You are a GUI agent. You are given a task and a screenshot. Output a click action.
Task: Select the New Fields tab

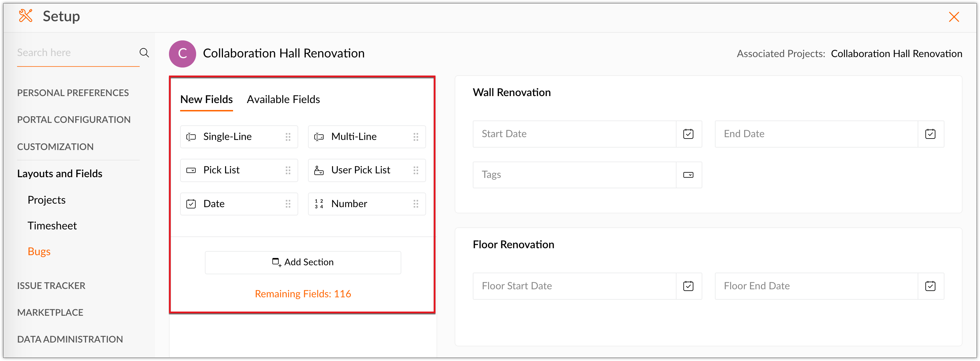click(206, 99)
